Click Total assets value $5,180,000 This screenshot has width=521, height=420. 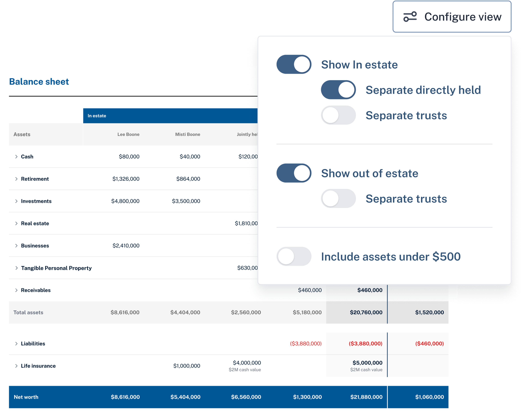[307, 312]
